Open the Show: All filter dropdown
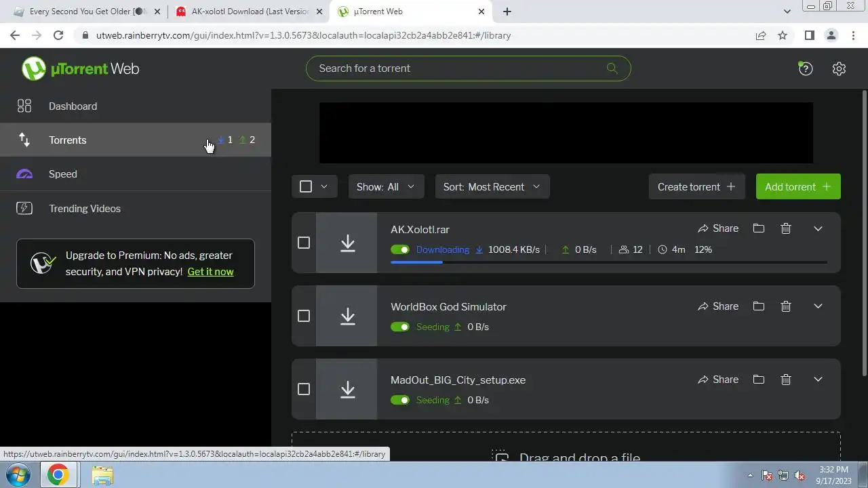Viewport: 868px width, 488px height. pos(386,186)
